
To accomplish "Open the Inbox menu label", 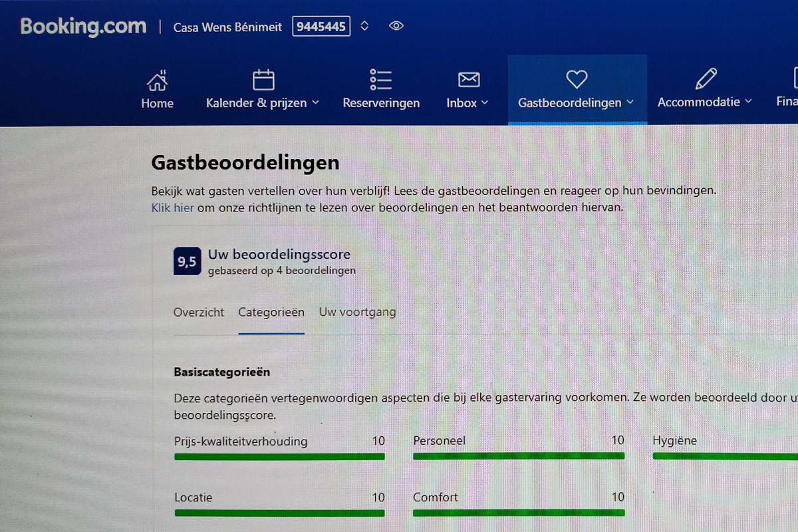I will [x=462, y=103].
